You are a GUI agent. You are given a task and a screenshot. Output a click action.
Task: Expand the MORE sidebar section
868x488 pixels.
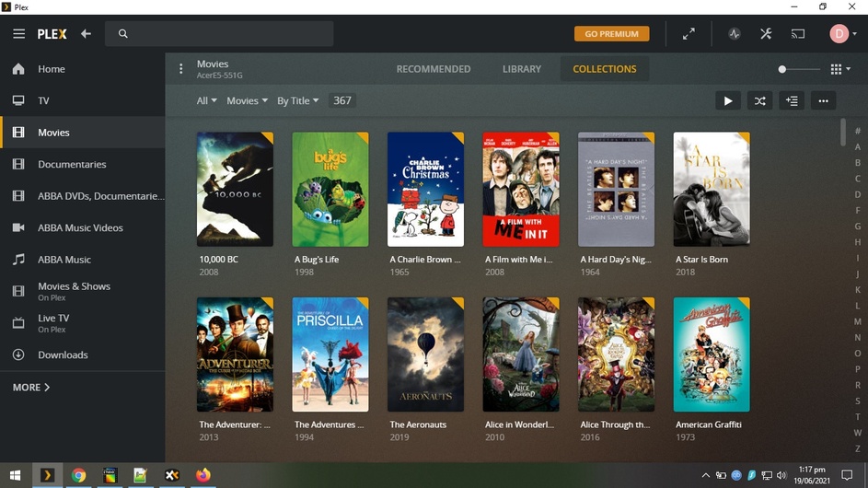(x=31, y=388)
